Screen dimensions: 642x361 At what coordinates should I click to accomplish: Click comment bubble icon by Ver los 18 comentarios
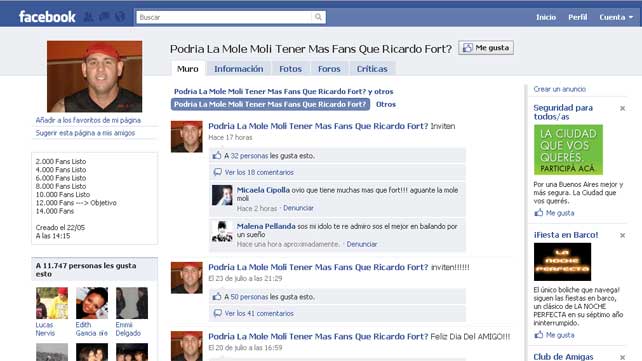click(217, 172)
